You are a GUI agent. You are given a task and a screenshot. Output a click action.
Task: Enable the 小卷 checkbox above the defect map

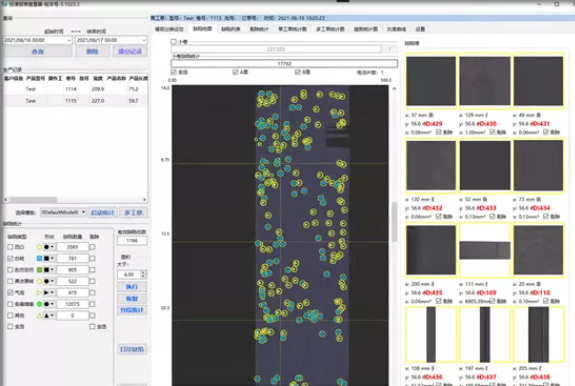pos(173,42)
